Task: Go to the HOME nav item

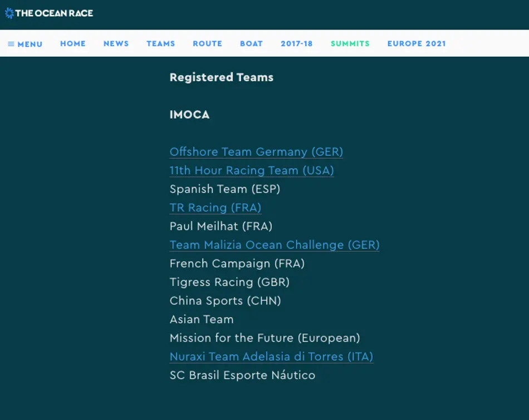Action: [73, 43]
